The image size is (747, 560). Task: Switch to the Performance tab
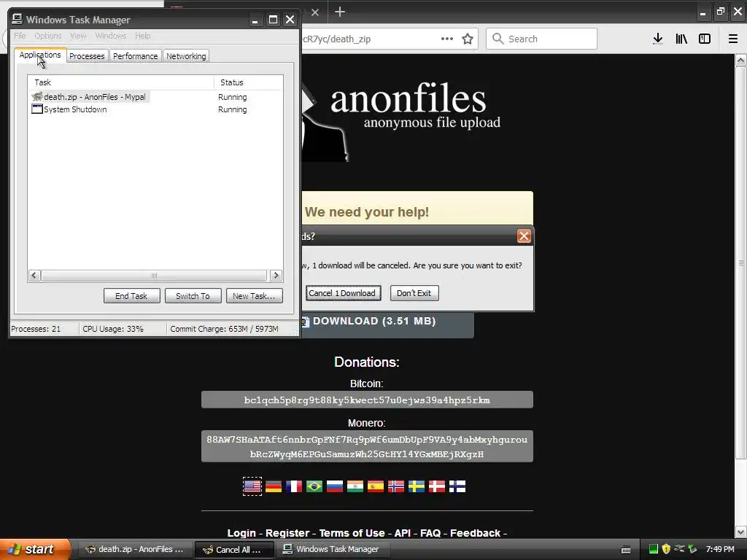click(135, 56)
